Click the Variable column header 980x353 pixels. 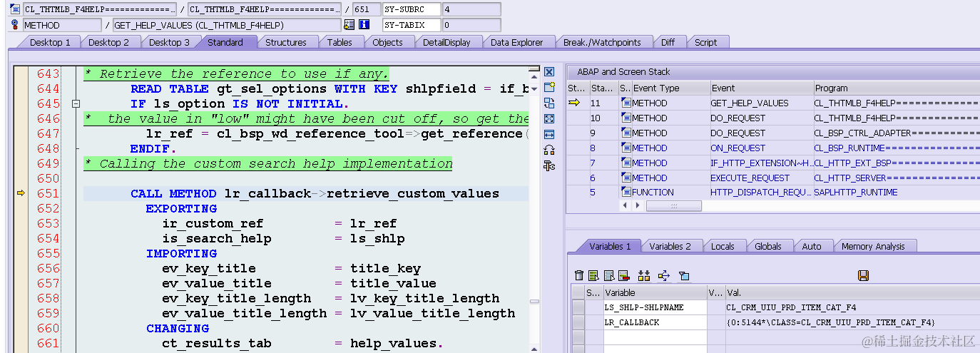tap(654, 292)
